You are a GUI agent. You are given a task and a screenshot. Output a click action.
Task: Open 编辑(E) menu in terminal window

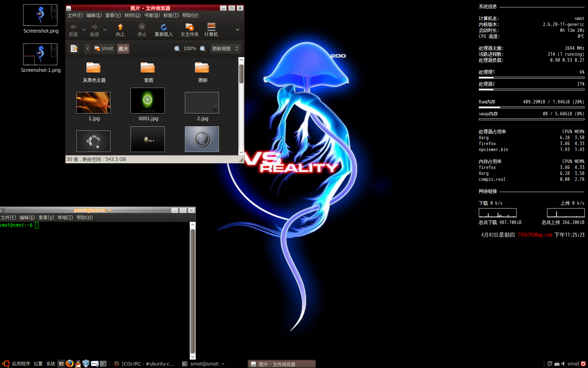(27, 218)
